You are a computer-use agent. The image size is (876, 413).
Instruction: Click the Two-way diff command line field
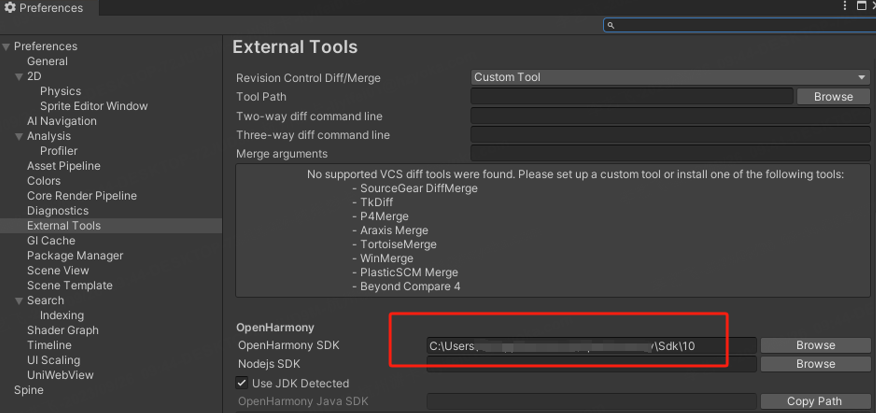670,116
